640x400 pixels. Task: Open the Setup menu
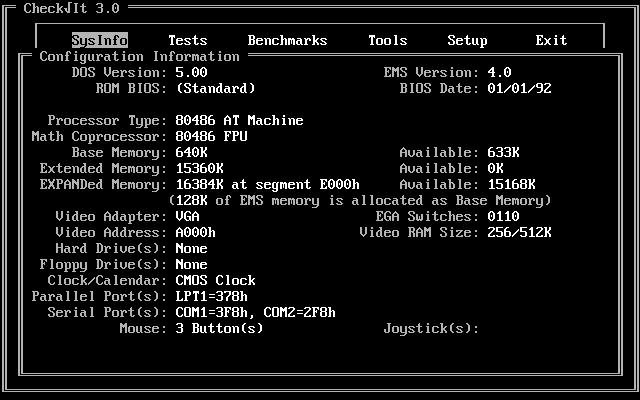(467, 40)
